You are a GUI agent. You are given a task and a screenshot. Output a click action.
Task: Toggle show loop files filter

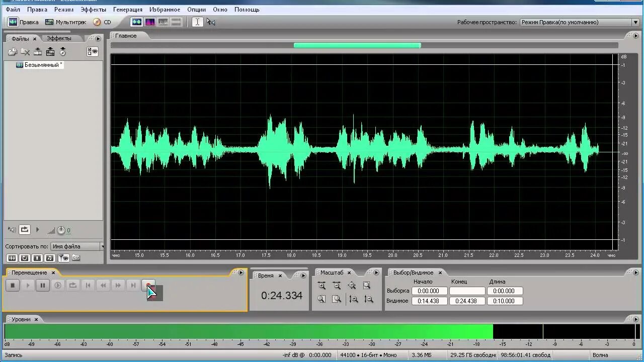coord(25,258)
